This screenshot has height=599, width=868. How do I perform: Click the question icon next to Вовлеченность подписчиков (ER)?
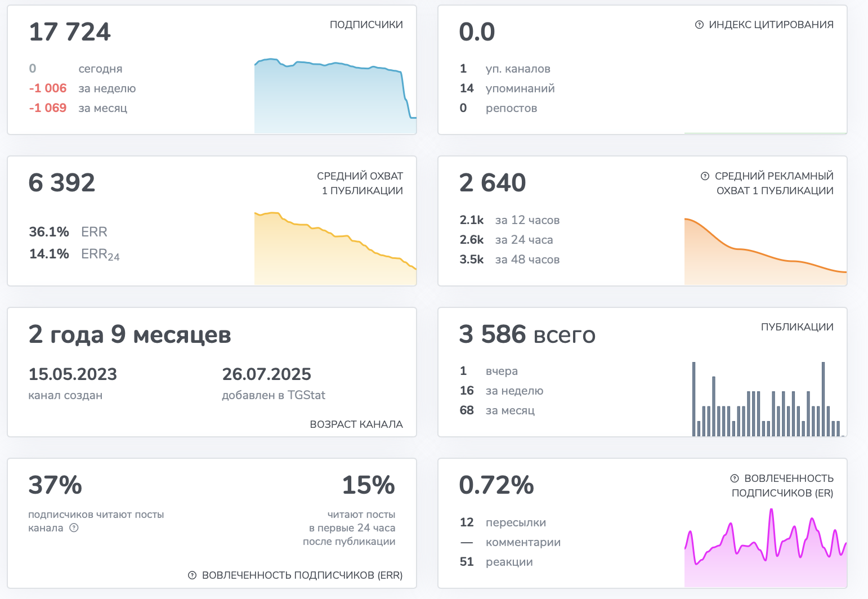point(734,479)
